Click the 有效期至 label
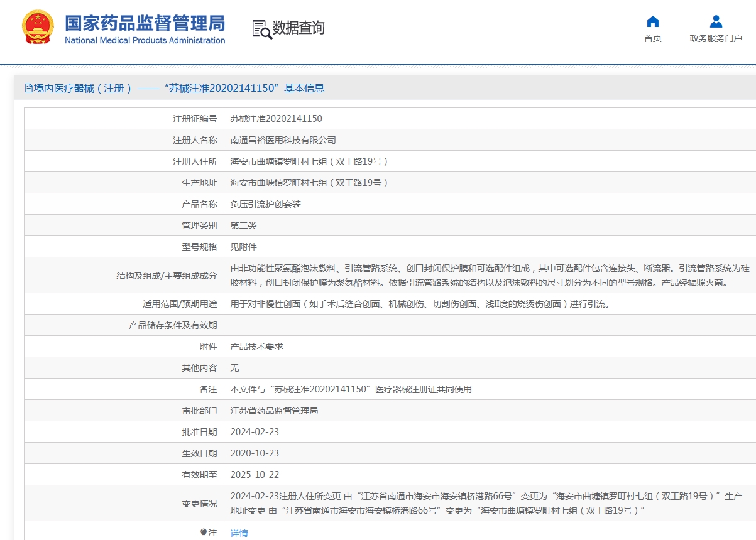 click(x=199, y=475)
